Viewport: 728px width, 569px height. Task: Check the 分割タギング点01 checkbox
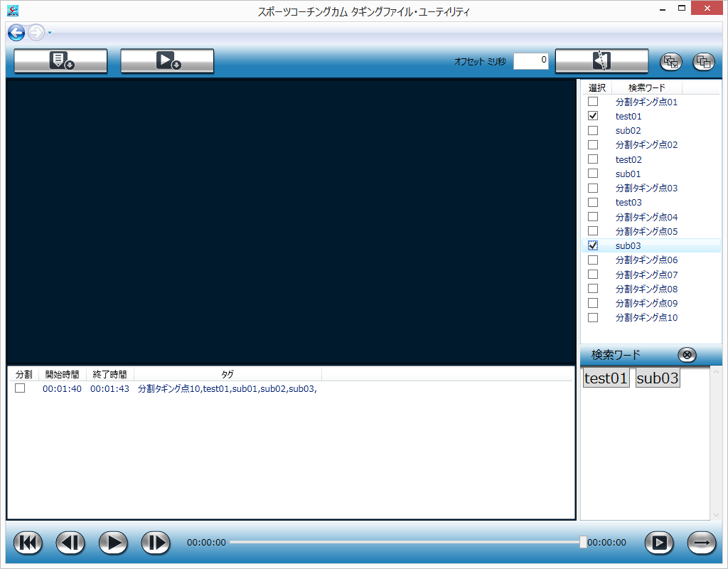(x=593, y=102)
